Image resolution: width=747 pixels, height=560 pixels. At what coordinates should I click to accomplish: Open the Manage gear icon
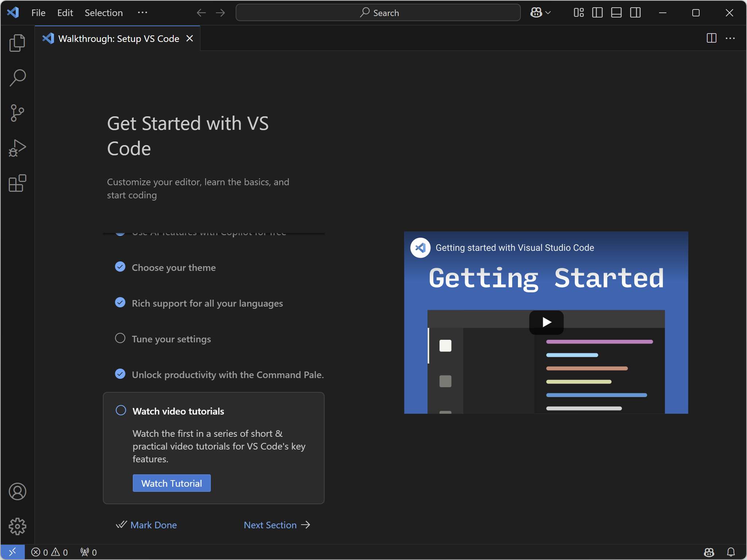[x=17, y=526]
